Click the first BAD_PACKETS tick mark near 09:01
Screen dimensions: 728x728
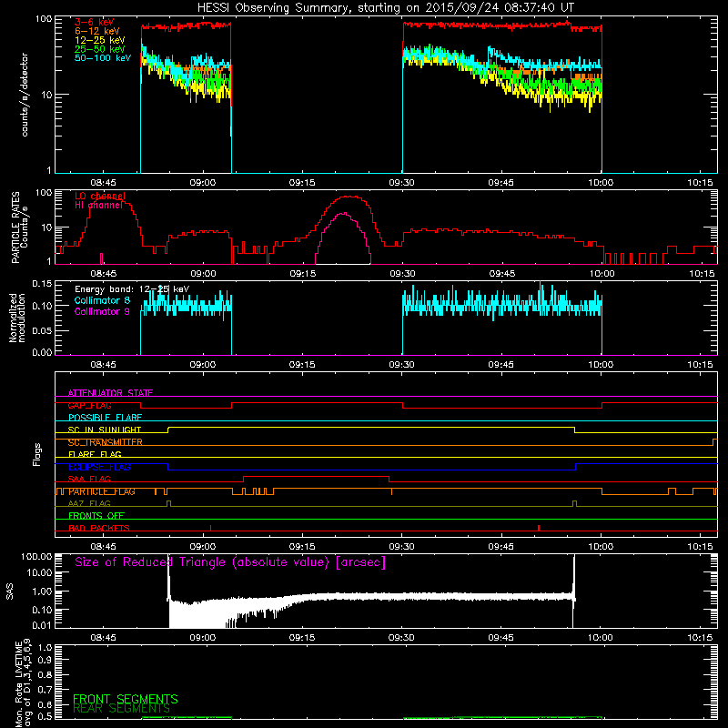[211, 528]
